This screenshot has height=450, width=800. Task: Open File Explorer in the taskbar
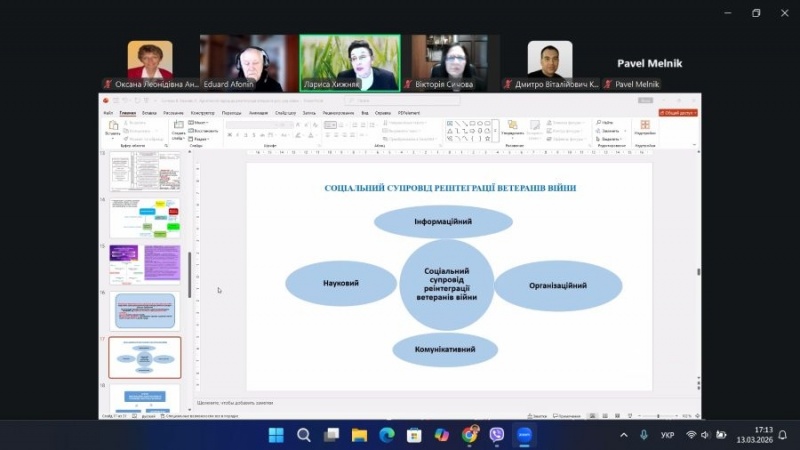coord(359,435)
